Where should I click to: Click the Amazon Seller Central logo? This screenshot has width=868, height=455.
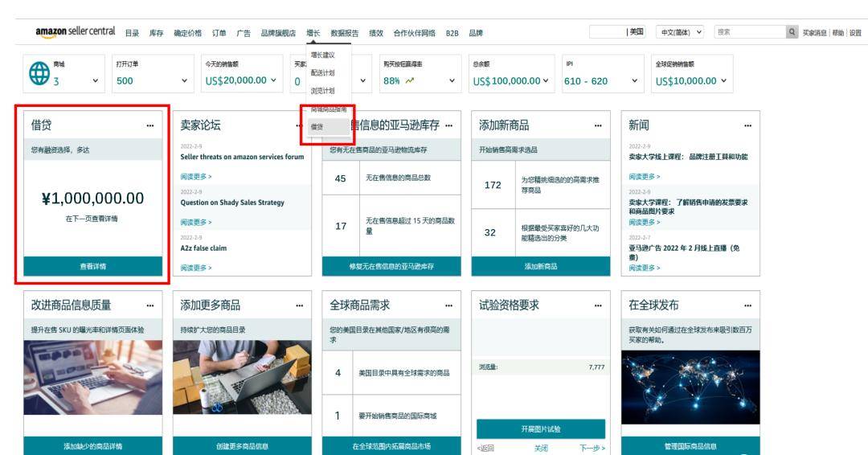pyautogui.click(x=76, y=31)
